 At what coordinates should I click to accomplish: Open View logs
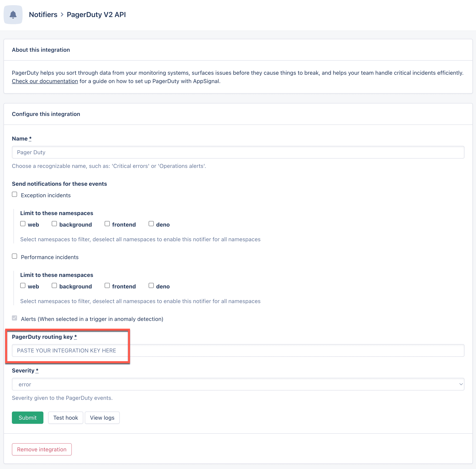[x=102, y=418]
